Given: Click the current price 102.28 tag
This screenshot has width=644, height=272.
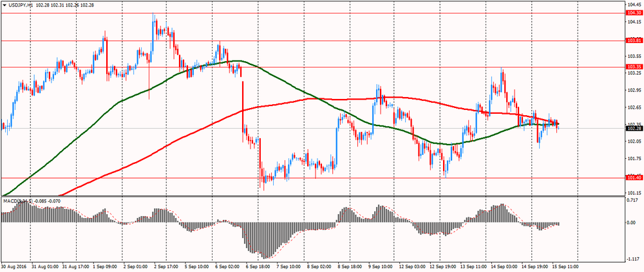Looking at the screenshot, I should [633, 129].
